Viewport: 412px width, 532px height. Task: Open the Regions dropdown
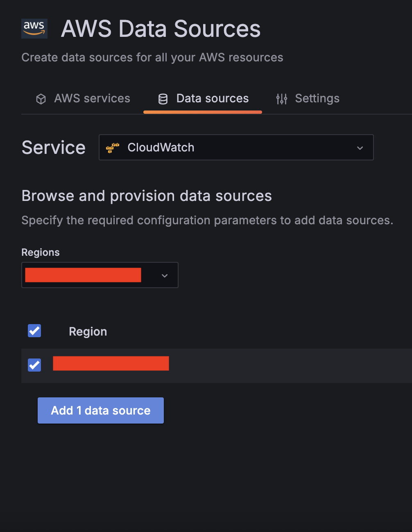tap(100, 275)
